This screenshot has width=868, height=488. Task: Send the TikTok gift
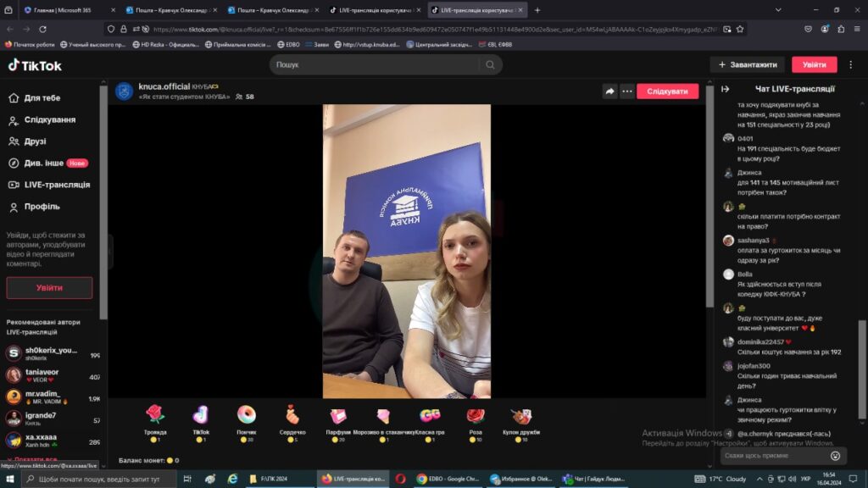click(200, 424)
